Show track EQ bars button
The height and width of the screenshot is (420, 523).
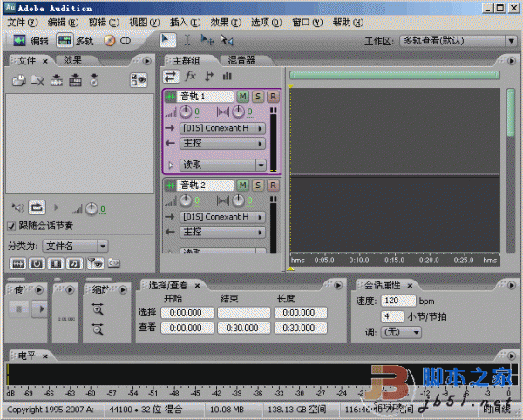click(228, 77)
